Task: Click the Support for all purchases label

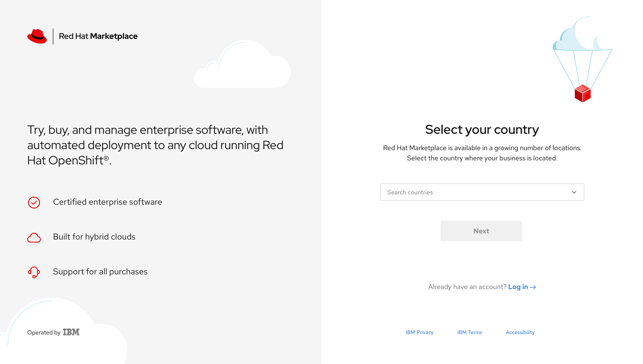Action: click(x=100, y=272)
